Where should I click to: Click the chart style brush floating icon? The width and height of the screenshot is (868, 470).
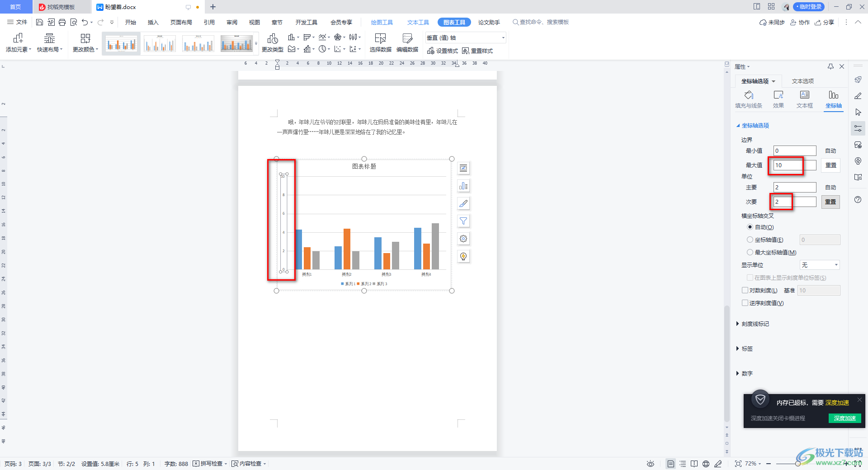[463, 203]
